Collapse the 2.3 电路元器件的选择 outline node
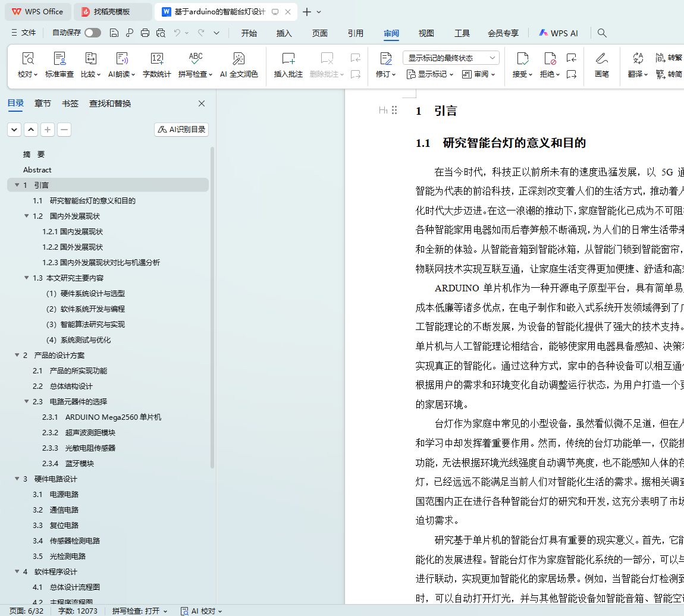This screenshot has width=684, height=616. (x=27, y=402)
